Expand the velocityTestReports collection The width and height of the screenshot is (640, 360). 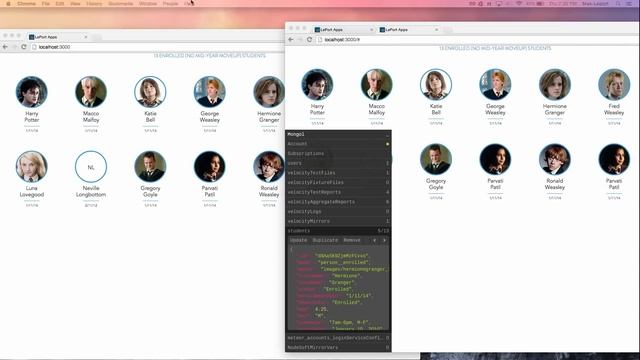[338, 192]
